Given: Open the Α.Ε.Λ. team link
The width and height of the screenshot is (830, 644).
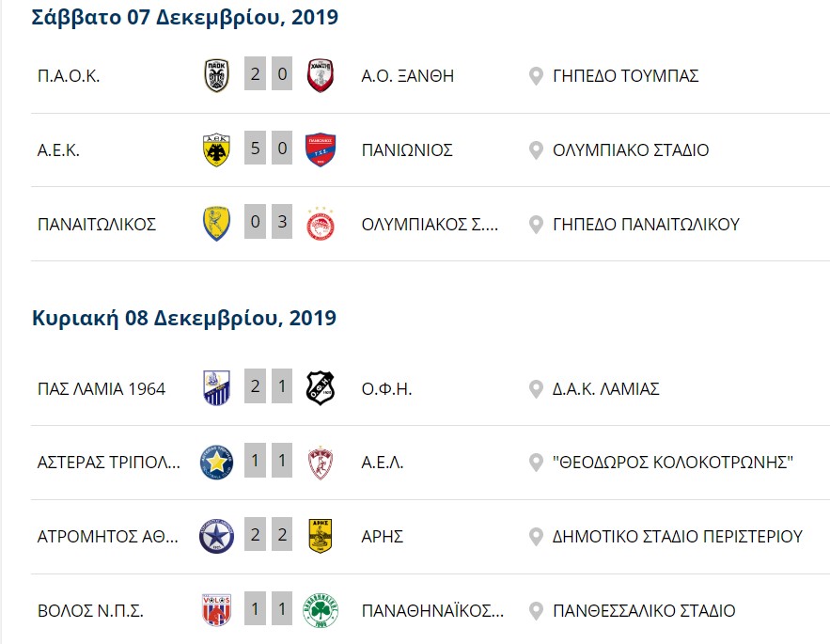Looking at the screenshot, I should [x=383, y=463].
